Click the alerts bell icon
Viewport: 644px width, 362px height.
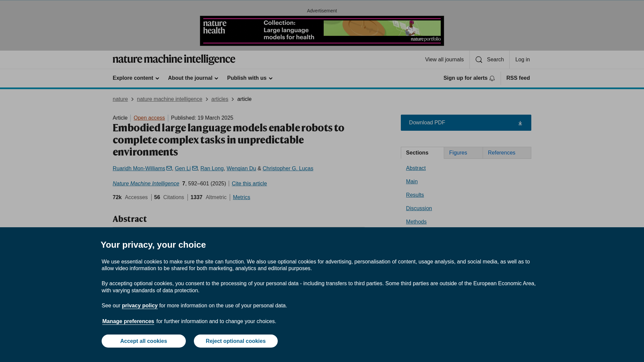coord(492,78)
